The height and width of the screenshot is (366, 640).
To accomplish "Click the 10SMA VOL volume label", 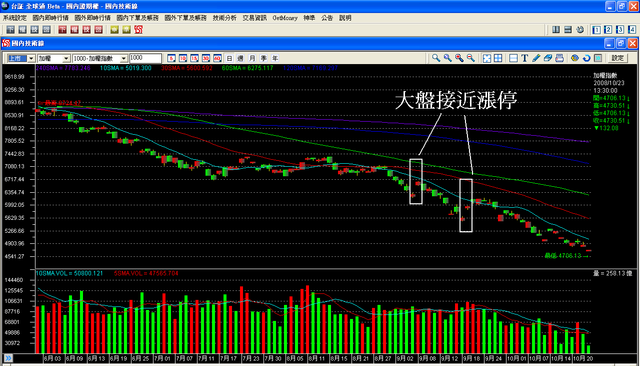I will point(69,273).
